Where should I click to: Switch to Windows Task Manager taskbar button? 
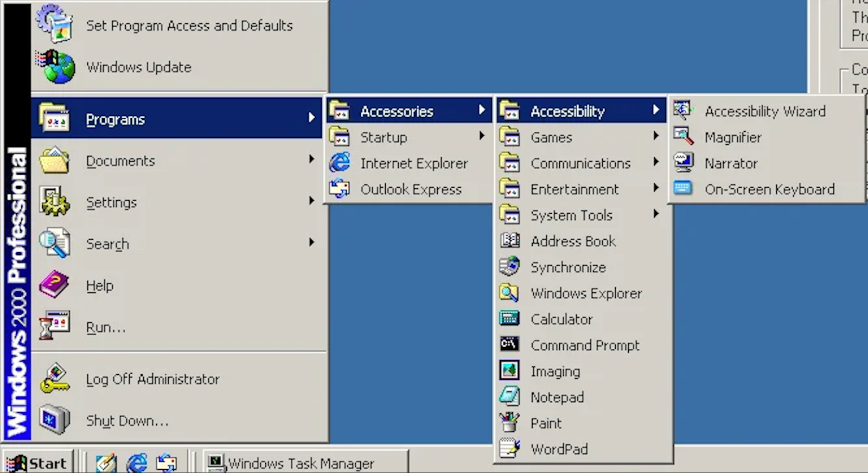pos(305,463)
